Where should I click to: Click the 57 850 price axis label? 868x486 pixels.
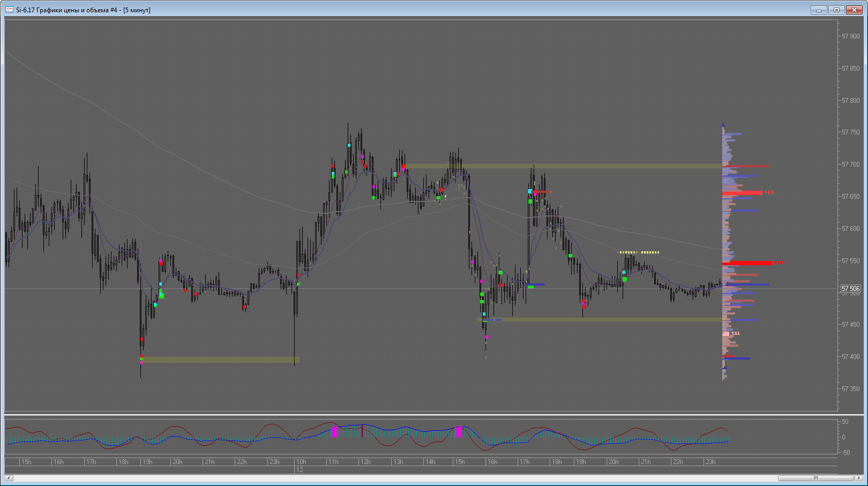(x=850, y=69)
